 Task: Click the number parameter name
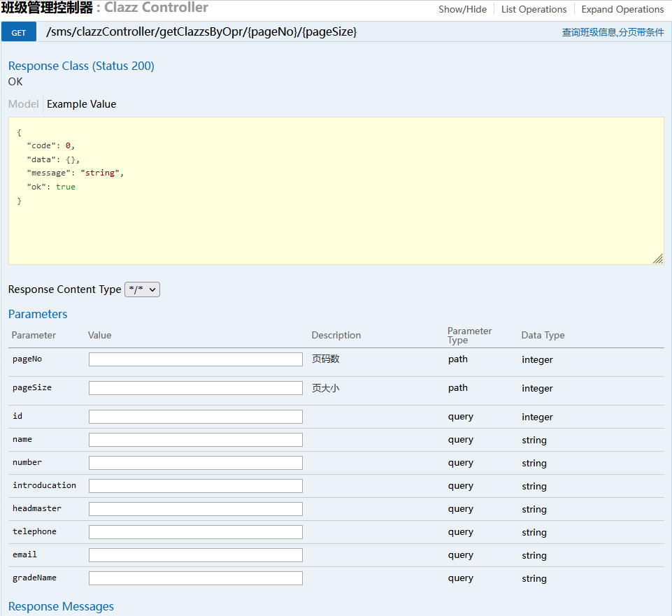click(27, 462)
